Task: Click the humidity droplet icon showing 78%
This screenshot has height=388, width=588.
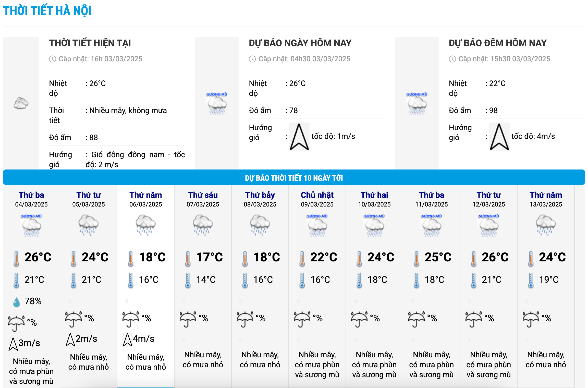Action: [17, 302]
